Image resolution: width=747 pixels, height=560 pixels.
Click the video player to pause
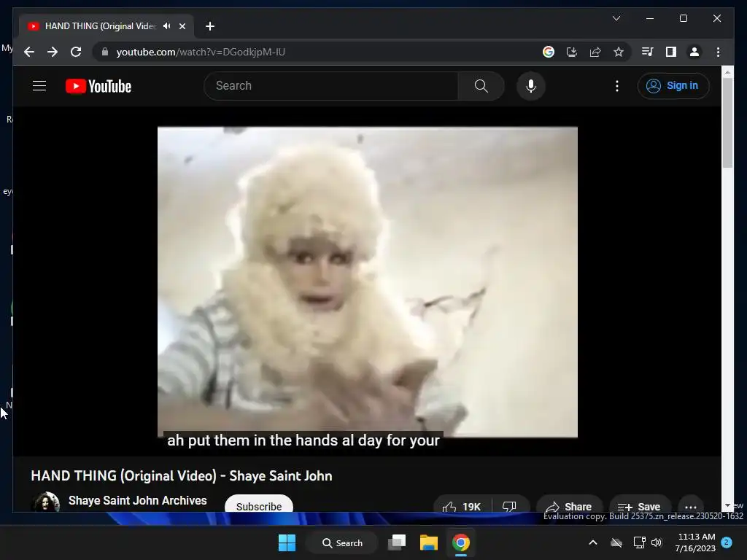pyautogui.click(x=368, y=282)
